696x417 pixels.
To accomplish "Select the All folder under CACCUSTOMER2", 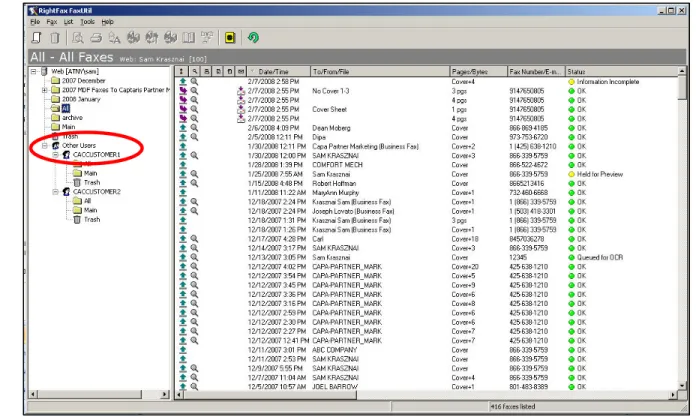I will (82, 201).
